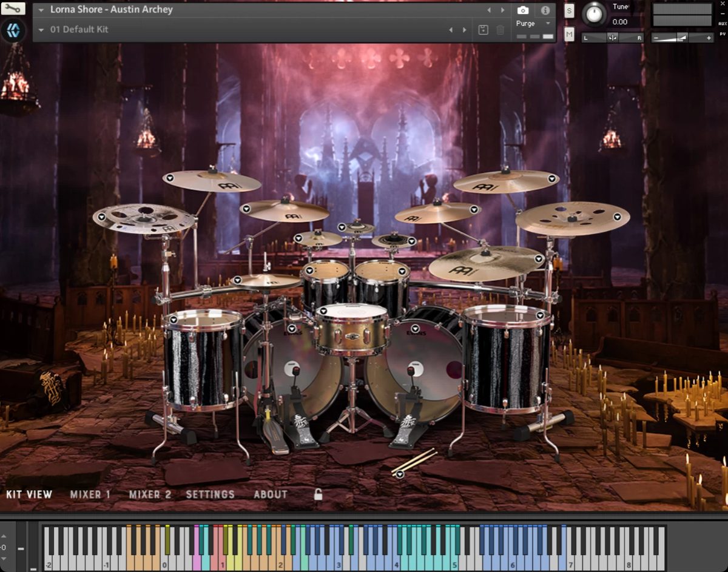Shift keyboard octave up with arrow

pos(4,536)
